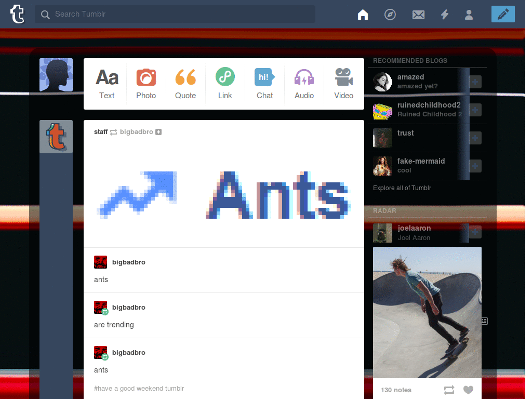Viewport: 532px width, 399px height.
Task: Click the Search Tumblr input field
Action: [x=175, y=14]
